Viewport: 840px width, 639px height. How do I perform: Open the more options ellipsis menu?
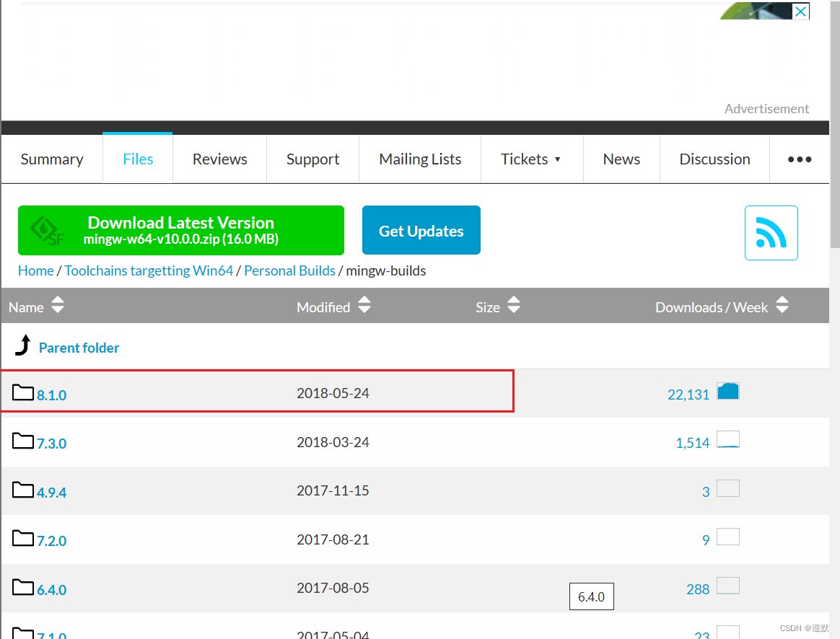coord(800,159)
